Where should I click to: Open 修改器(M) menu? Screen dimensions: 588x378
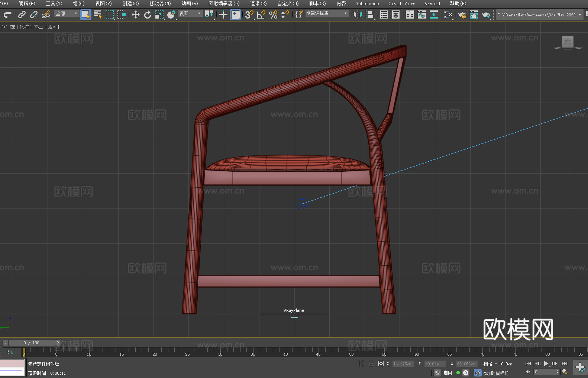click(x=160, y=3)
